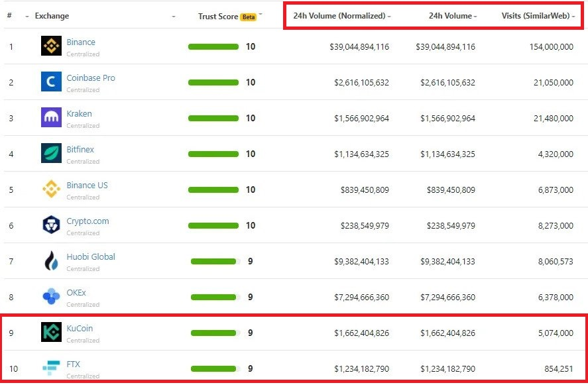588x385 pixels.
Task: Select FTX visits value 854,251
Action: [x=559, y=369]
